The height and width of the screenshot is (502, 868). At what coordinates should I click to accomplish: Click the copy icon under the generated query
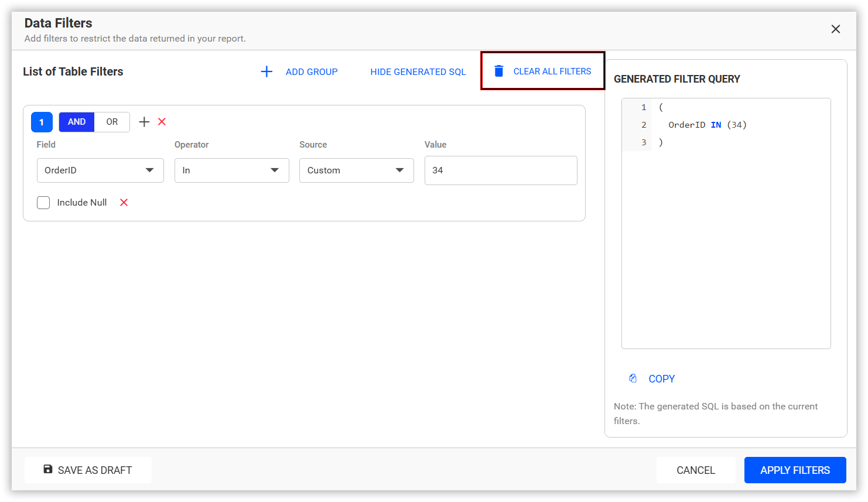[633, 378]
